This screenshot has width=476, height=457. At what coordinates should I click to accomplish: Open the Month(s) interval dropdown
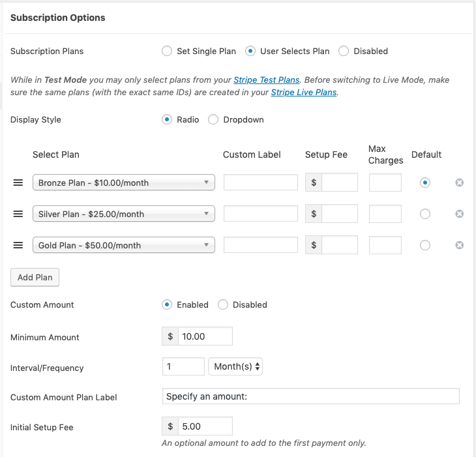click(x=235, y=366)
